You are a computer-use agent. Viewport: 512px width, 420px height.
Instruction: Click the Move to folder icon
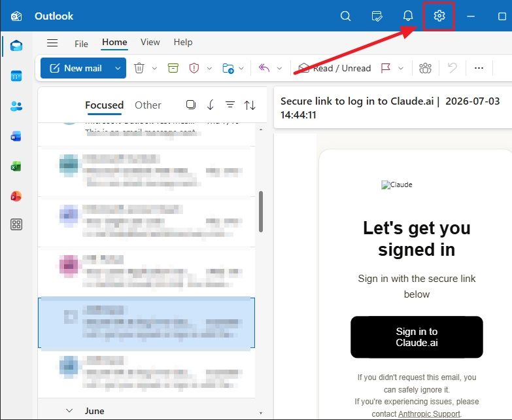point(228,68)
